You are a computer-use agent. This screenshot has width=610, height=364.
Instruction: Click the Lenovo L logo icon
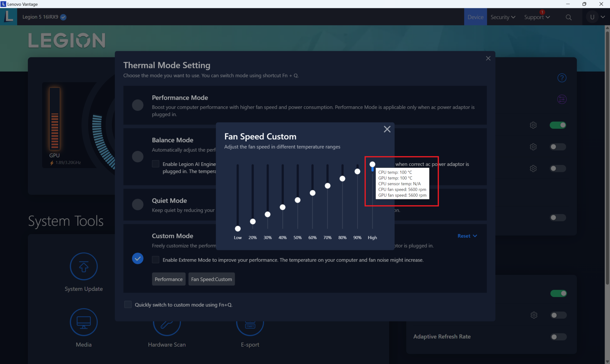[x=9, y=17]
